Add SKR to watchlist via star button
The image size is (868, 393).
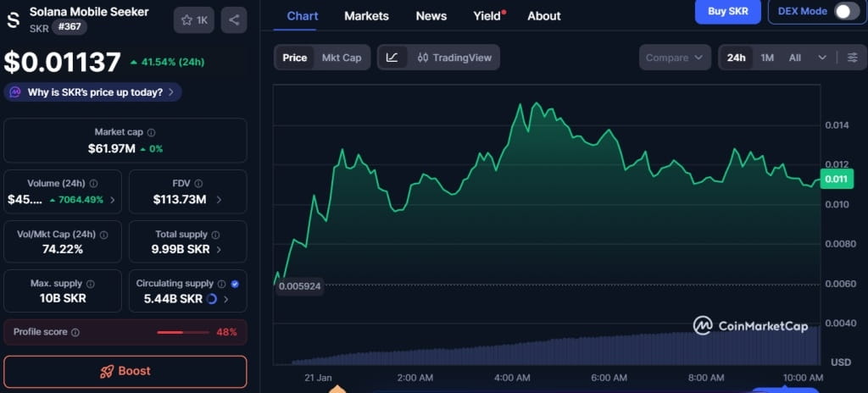[194, 20]
